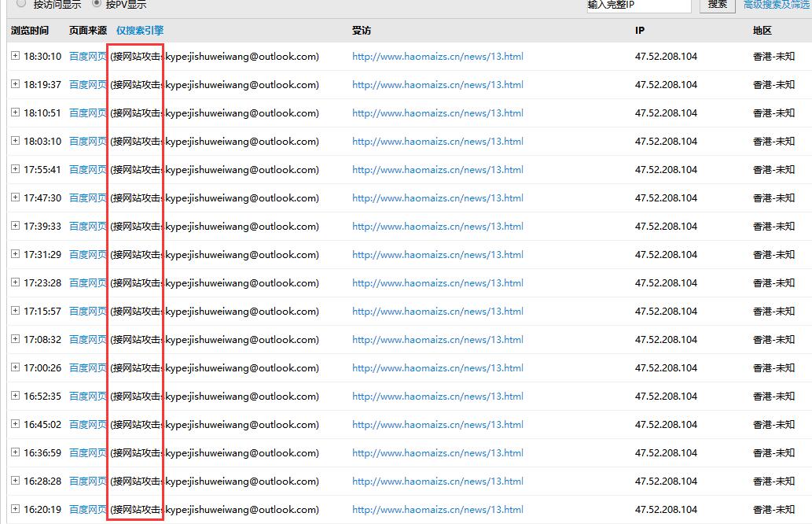Open the 高级搜索及筛选 link

[x=777, y=5]
